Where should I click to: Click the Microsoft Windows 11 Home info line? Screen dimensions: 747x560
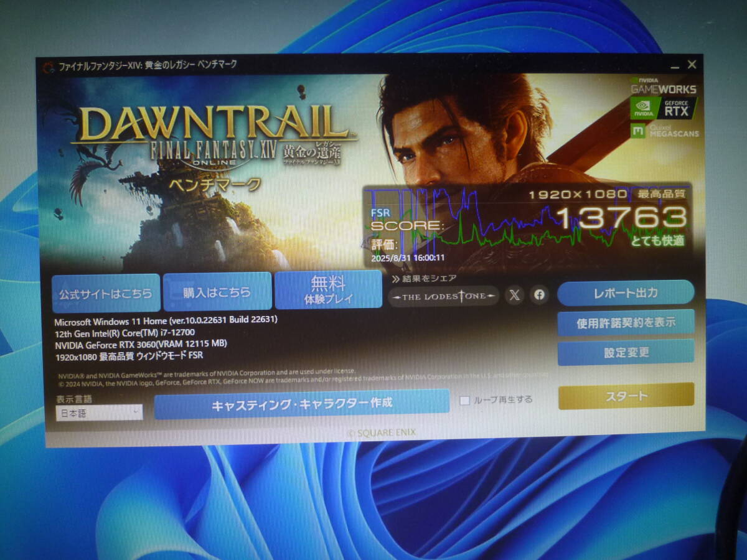(166, 320)
